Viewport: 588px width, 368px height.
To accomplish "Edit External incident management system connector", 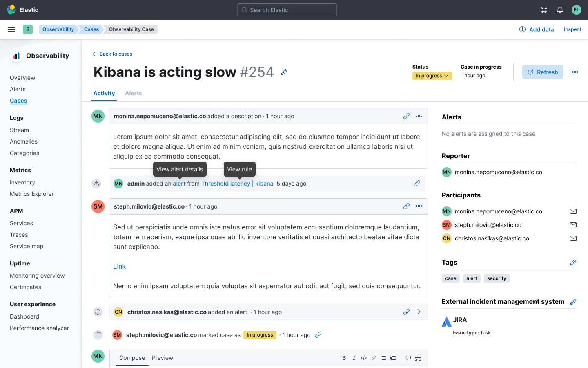I will [573, 302].
